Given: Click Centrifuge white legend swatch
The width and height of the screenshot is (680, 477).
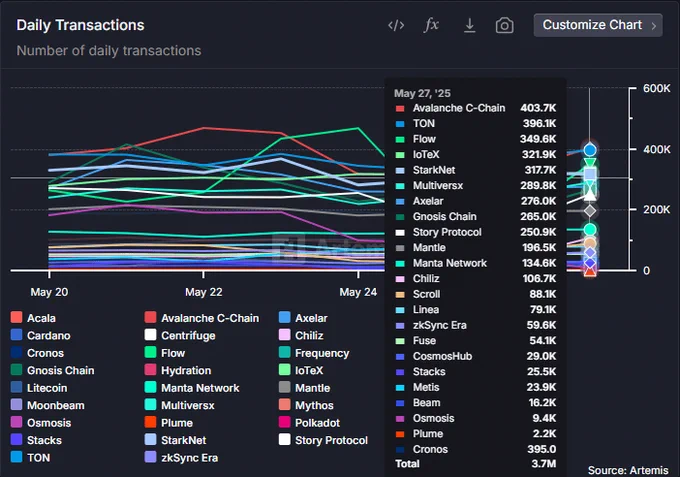Looking at the screenshot, I should click(x=150, y=335).
